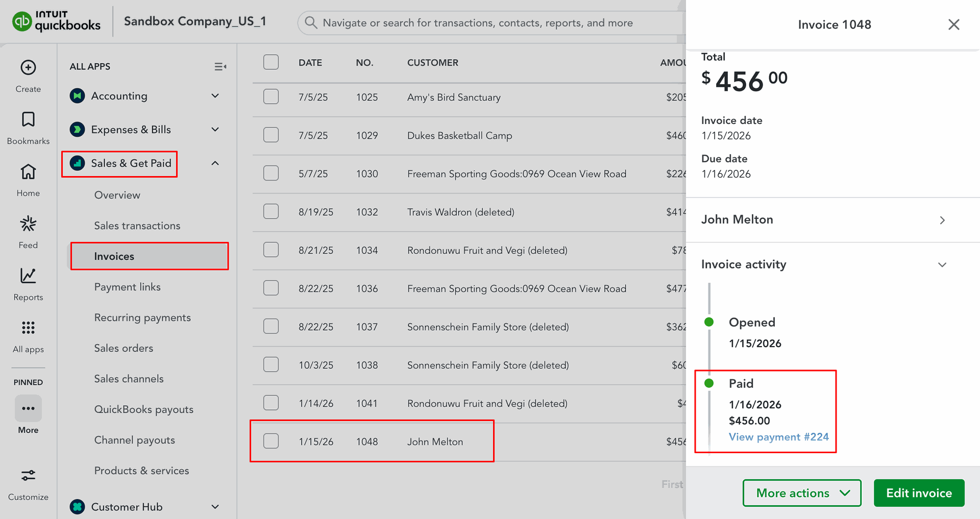The width and height of the screenshot is (980, 519).
Task: Open the Bookmarks icon in sidebar
Action: tap(28, 119)
